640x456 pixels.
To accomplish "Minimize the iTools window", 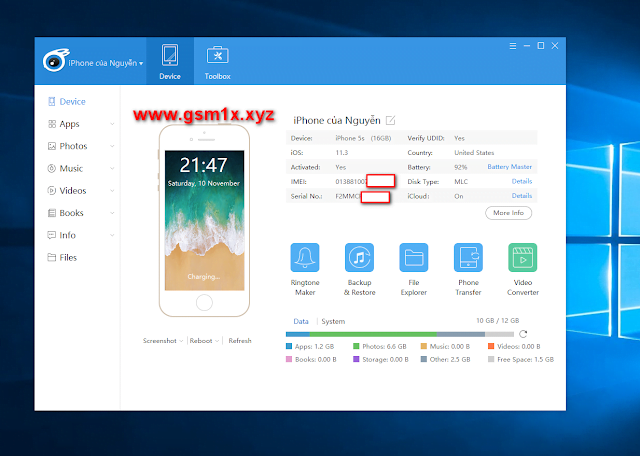I will 527,46.
